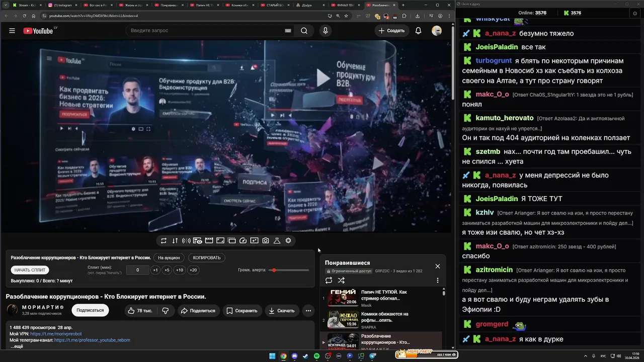Screen dimensions: 644x362
Task: Toggle playlist loop in Понравившиеся panel
Action: point(329,281)
